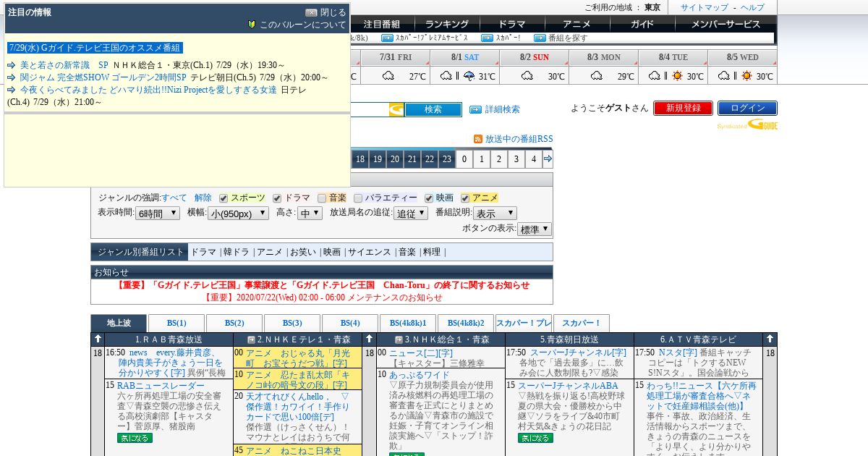Open the このバルーンについて help link
This screenshot has height=456, width=868.
[x=297, y=25]
